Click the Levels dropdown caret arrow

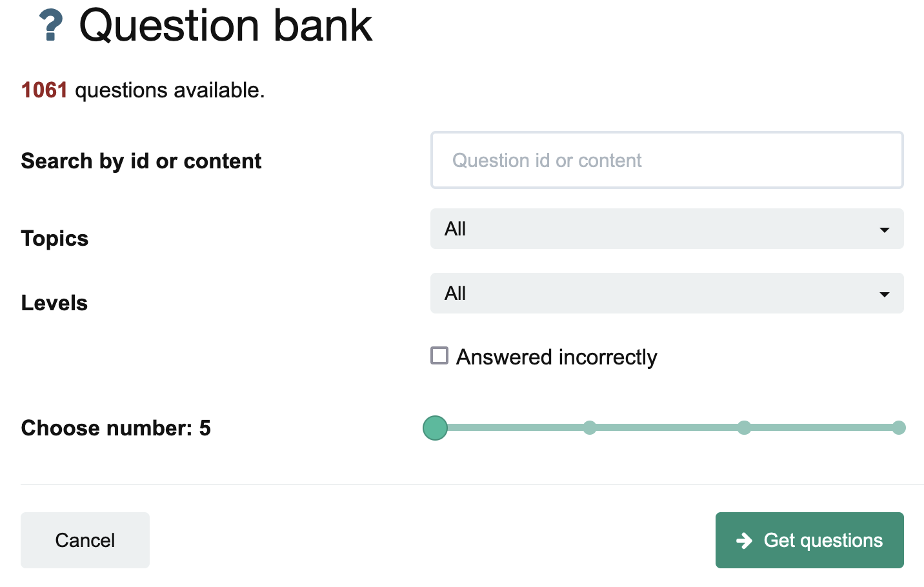coord(884,294)
